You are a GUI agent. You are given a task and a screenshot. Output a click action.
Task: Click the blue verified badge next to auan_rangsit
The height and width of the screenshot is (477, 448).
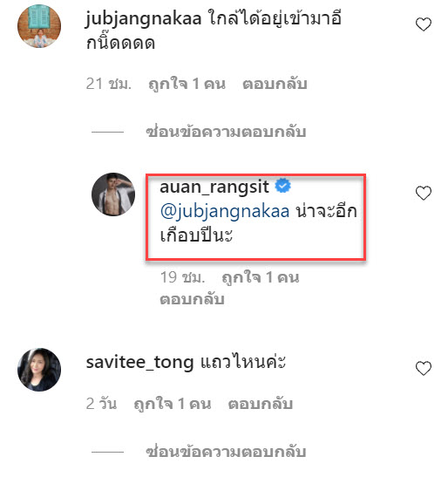[x=283, y=186]
